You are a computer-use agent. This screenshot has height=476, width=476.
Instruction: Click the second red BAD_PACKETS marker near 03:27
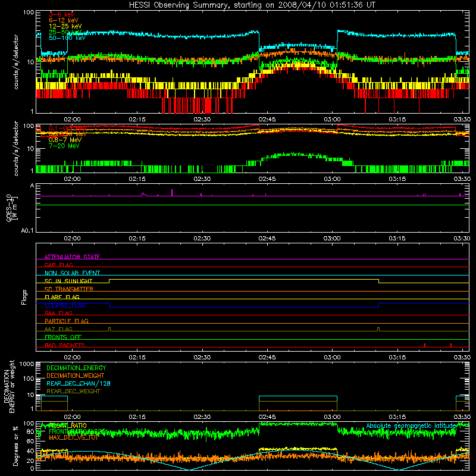point(451,345)
